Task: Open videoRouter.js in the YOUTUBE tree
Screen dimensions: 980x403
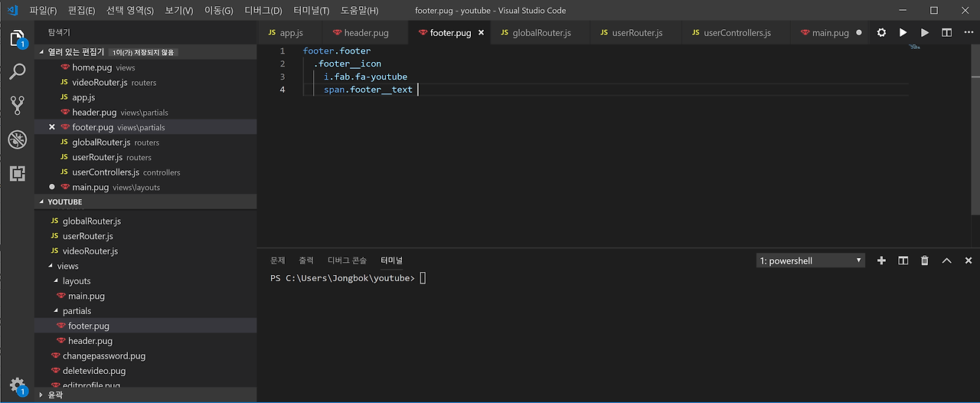Action: coord(145,251)
